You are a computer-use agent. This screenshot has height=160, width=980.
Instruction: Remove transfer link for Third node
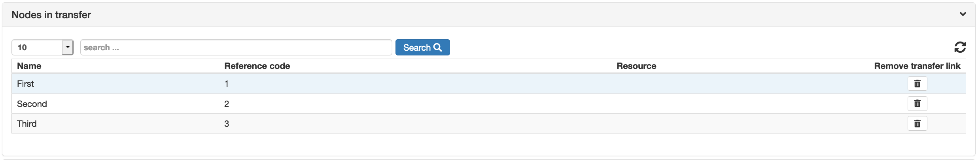pyautogui.click(x=917, y=124)
